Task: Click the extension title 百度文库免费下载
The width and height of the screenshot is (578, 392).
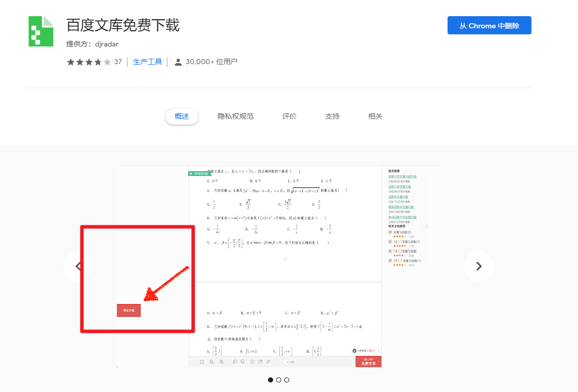Action: [123, 25]
